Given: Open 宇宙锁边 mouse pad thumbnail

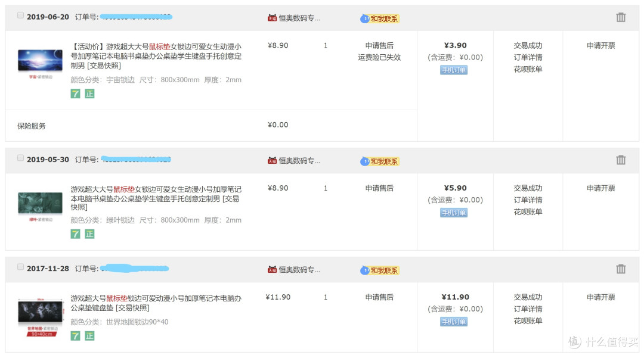Looking at the screenshot, I should [41, 64].
